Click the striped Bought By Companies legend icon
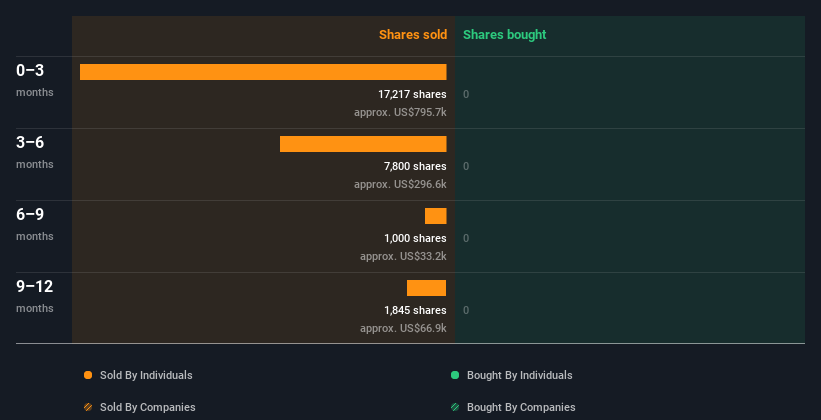The width and height of the screenshot is (821, 420). click(x=455, y=407)
